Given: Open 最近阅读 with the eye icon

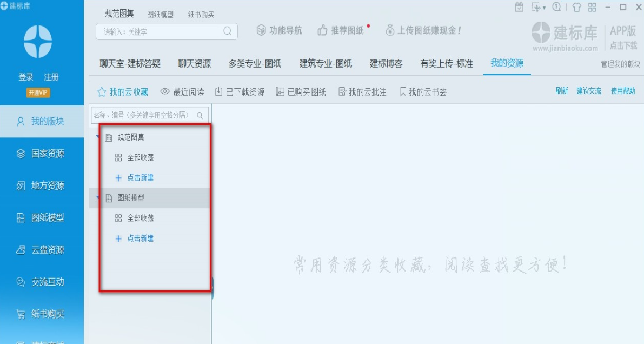Looking at the screenshot, I should [182, 92].
